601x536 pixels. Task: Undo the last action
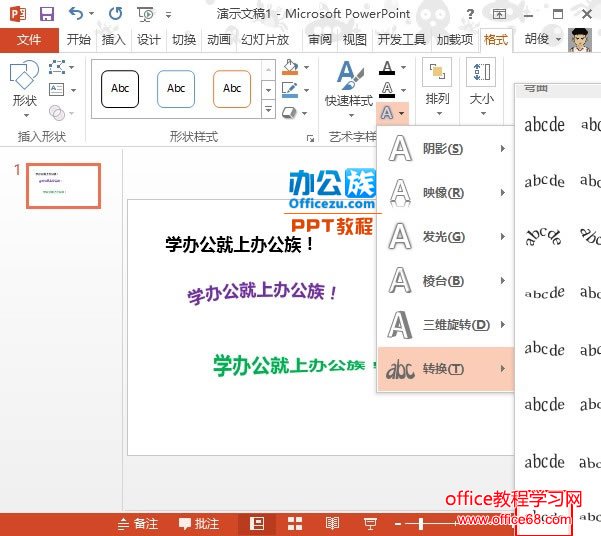tap(76, 14)
